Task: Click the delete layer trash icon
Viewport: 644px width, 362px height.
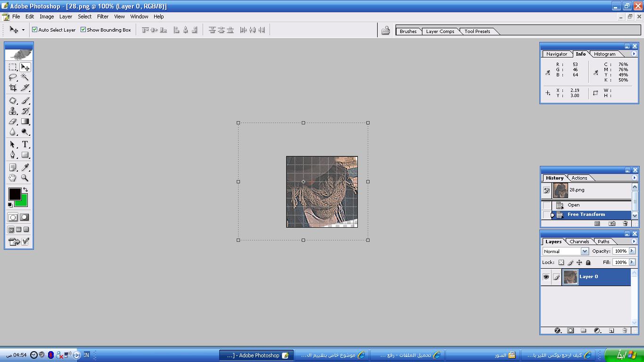Action: point(625,330)
